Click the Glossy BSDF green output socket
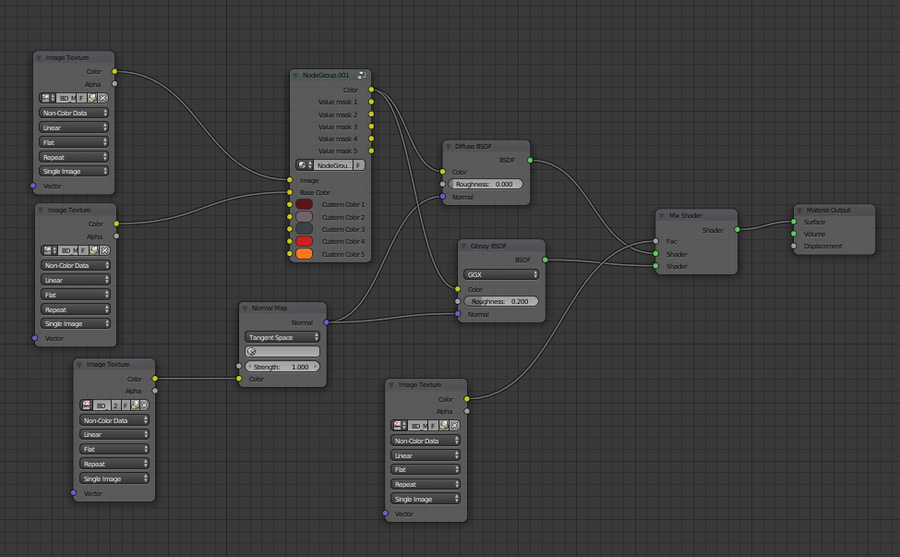Image resolution: width=900 pixels, height=557 pixels. click(x=545, y=260)
